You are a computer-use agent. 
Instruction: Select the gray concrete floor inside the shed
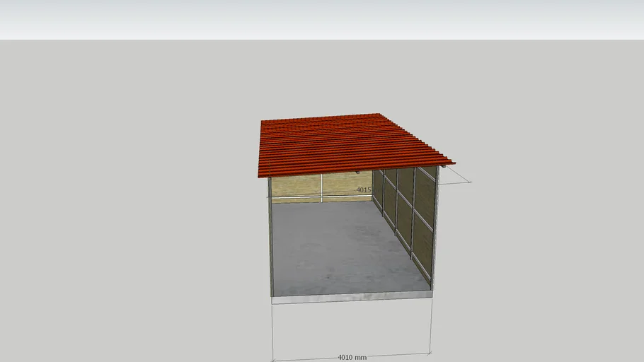point(340,247)
